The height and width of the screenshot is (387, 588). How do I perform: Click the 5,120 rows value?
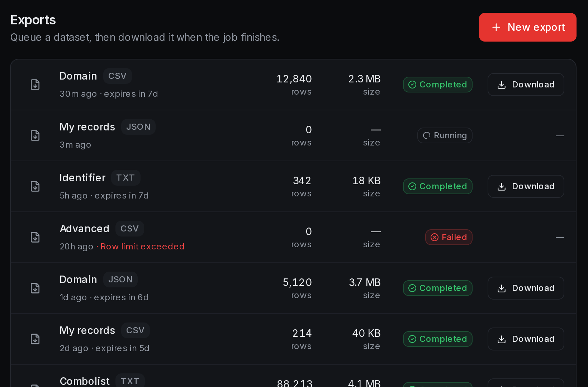click(297, 282)
